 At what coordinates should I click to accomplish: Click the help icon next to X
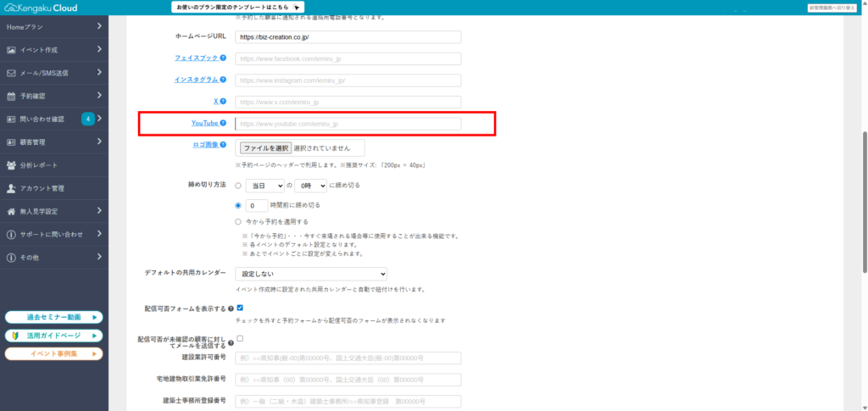click(x=223, y=101)
